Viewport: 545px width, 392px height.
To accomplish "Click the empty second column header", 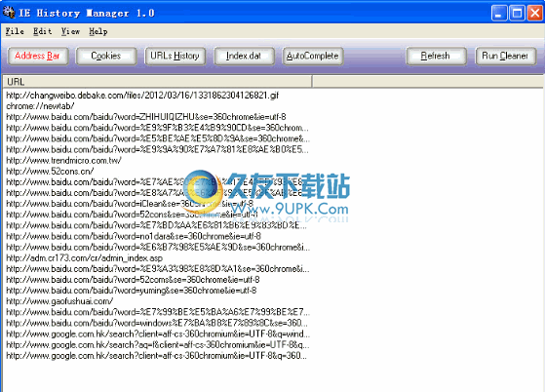I will click(428, 82).
